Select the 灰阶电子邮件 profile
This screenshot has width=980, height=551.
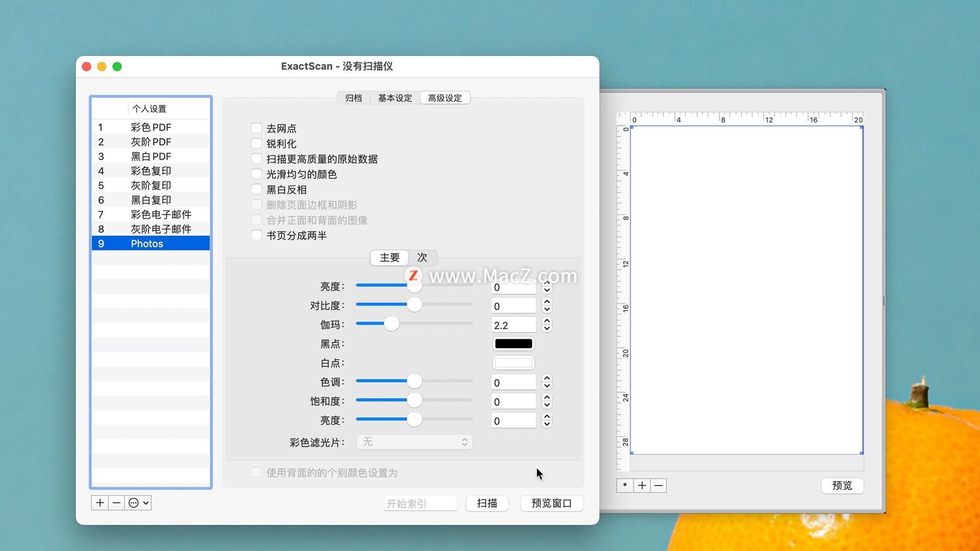coord(151,229)
